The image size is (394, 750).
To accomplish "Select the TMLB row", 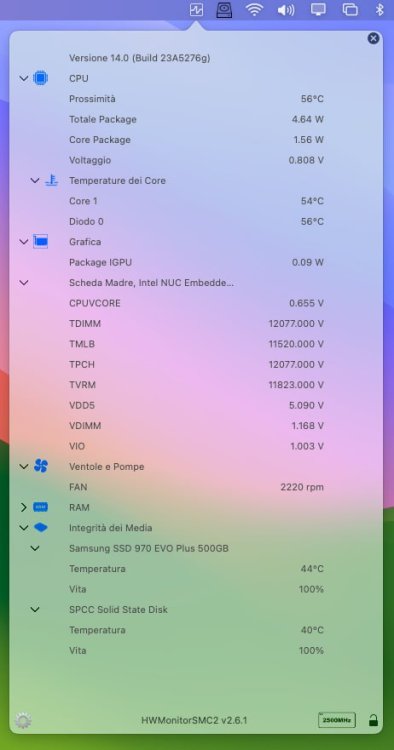I will coord(196,344).
